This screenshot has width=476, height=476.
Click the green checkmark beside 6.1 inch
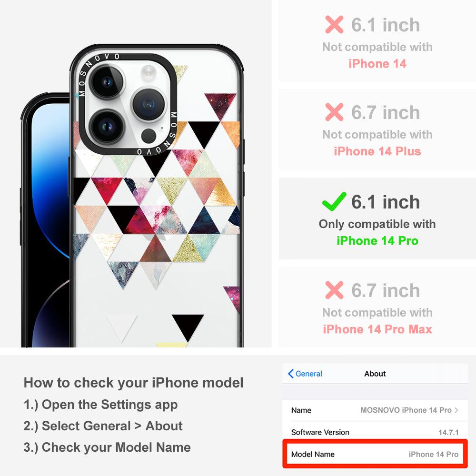(x=334, y=201)
